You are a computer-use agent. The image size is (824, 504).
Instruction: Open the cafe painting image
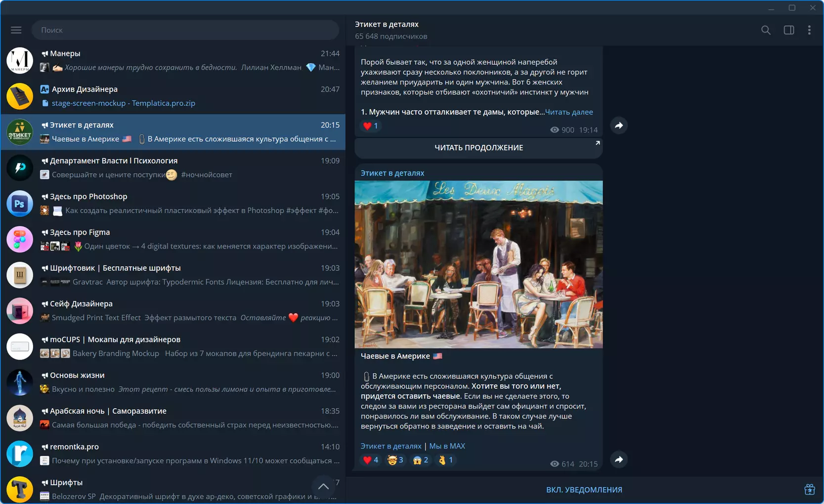pos(478,264)
